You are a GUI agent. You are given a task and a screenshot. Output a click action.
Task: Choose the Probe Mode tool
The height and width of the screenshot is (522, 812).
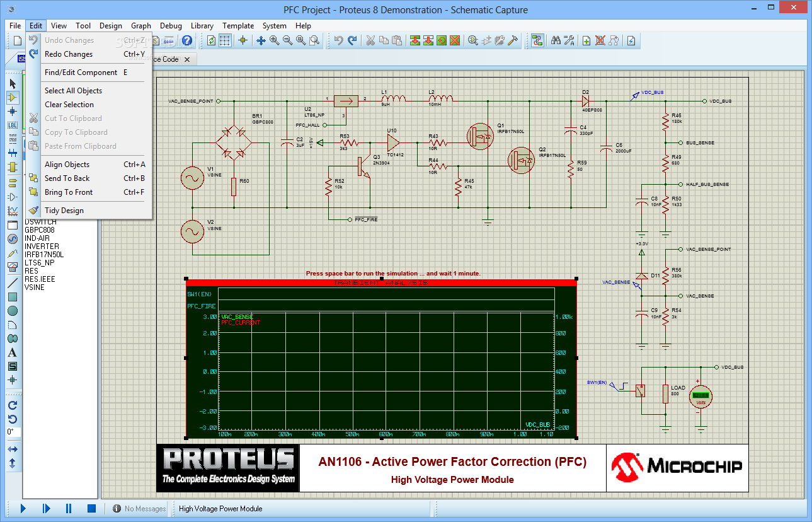point(13,253)
